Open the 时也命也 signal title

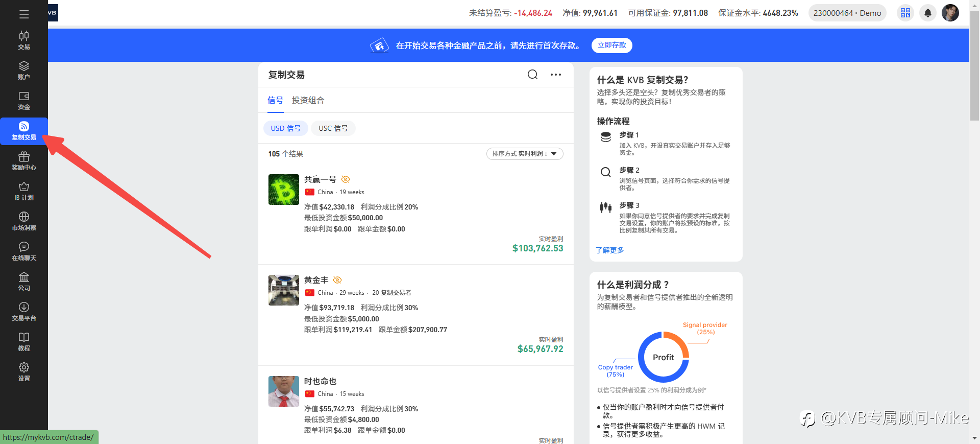click(321, 381)
